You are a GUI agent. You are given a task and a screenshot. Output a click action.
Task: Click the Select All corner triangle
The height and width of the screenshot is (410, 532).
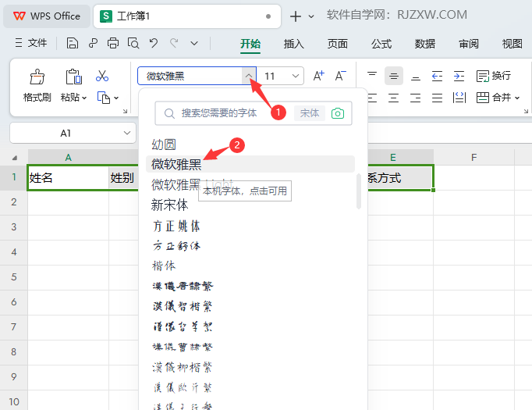pyautogui.click(x=15, y=158)
